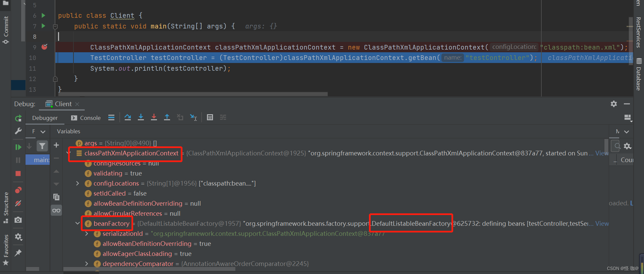The height and width of the screenshot is (274, 644).
Task: Force step into the method
Action: [154, 117]
